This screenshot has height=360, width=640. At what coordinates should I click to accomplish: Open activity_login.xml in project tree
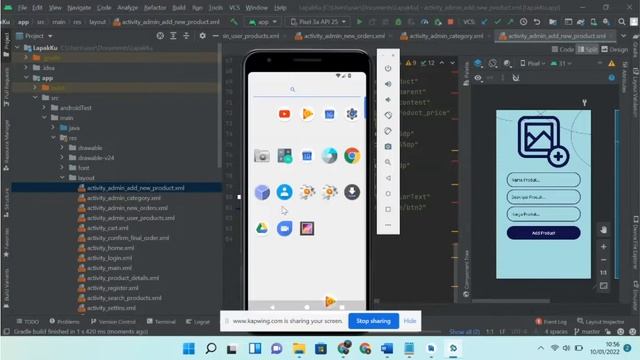(109, 258)
